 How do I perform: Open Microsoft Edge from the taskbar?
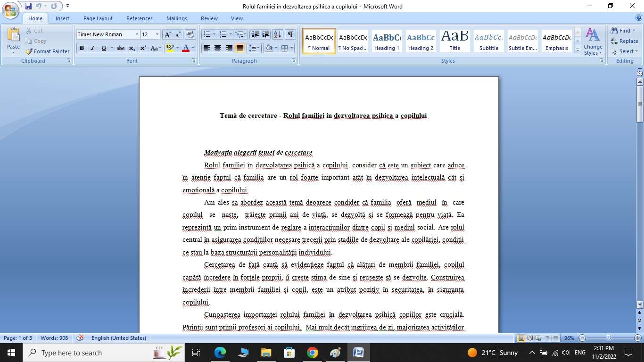pos(220,353)
